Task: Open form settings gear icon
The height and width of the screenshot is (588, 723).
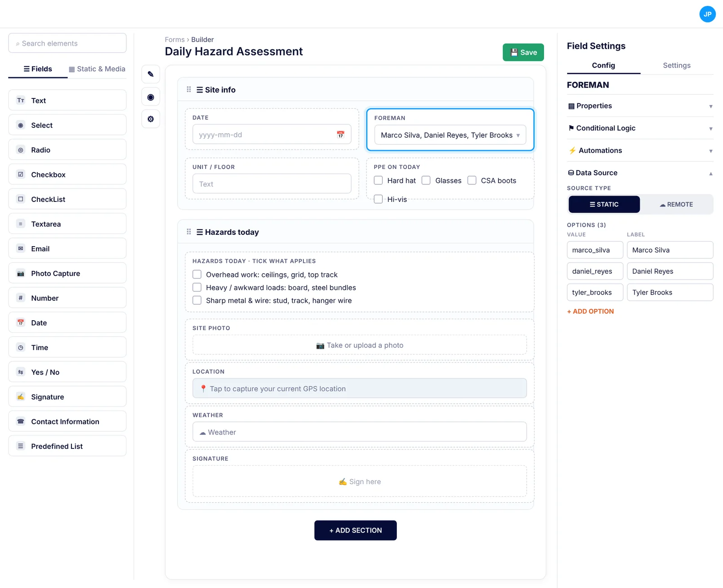Action: [x=151, y=119]
